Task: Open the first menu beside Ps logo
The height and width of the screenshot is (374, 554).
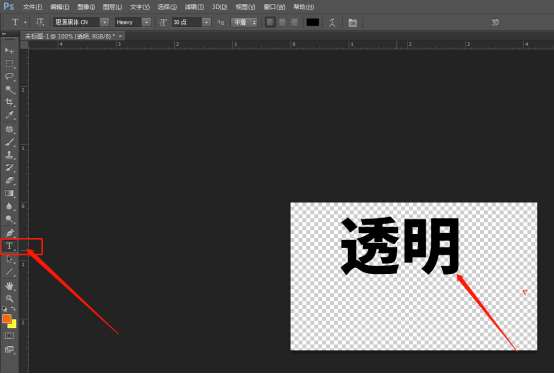Action: click(x=33, y=7)
